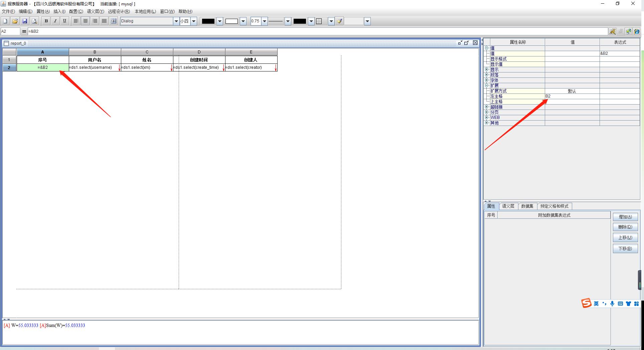Select cell B2 with ds1.select(username)
644x350 pixels.
[95, 67]
